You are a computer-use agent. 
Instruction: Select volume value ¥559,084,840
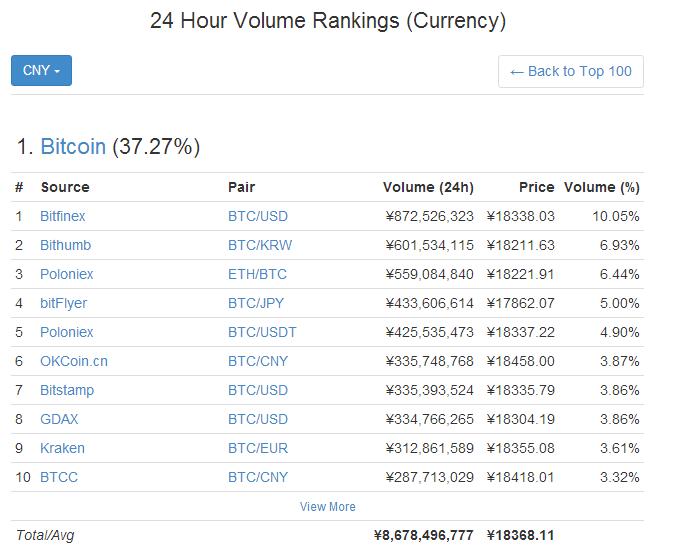(430, 274)
